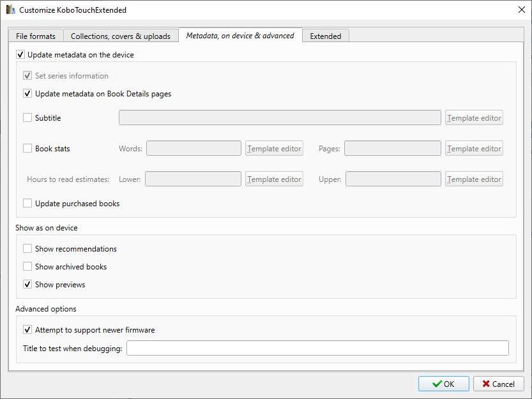The width and height of the screenshot is (532, 399).
Task: Enable the Subtitle checkbox
Action: pyautogui.click(x=27, y=117)
